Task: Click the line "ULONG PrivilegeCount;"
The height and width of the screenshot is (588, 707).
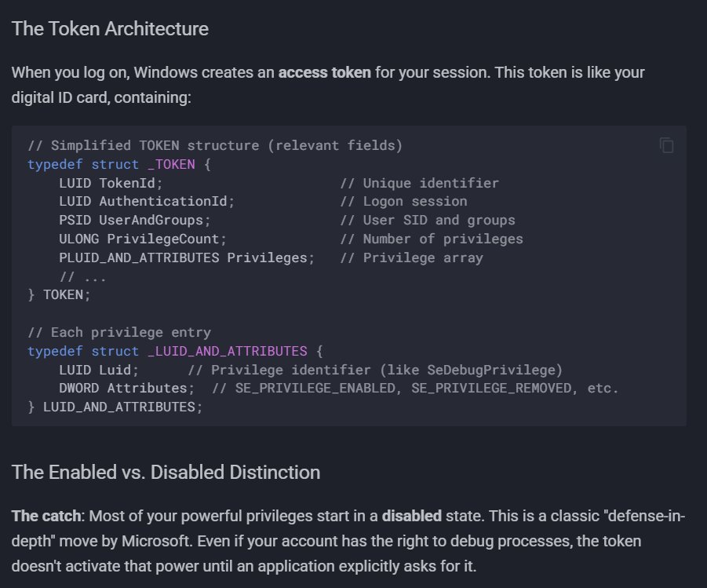Action: pos(143,239)
